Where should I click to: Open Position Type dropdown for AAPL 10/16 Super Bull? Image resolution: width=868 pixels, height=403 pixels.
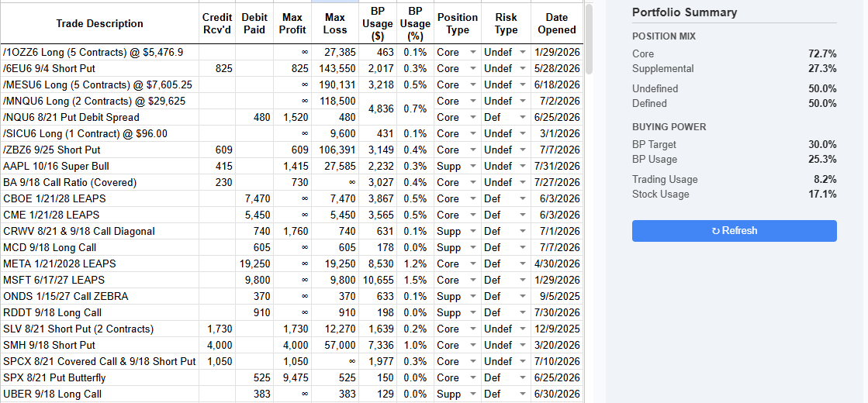pos(472,166)
